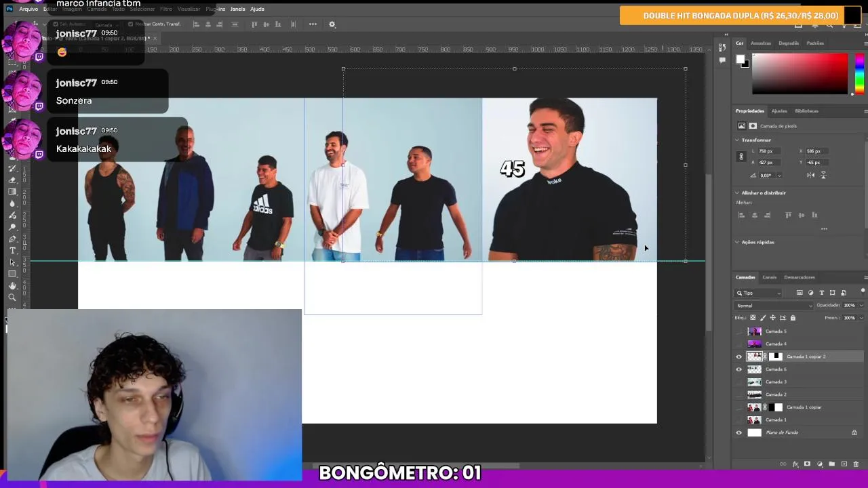Open the Ajuda menu
Viewport: 868px width, 488px height.
[x=257, y=9]
